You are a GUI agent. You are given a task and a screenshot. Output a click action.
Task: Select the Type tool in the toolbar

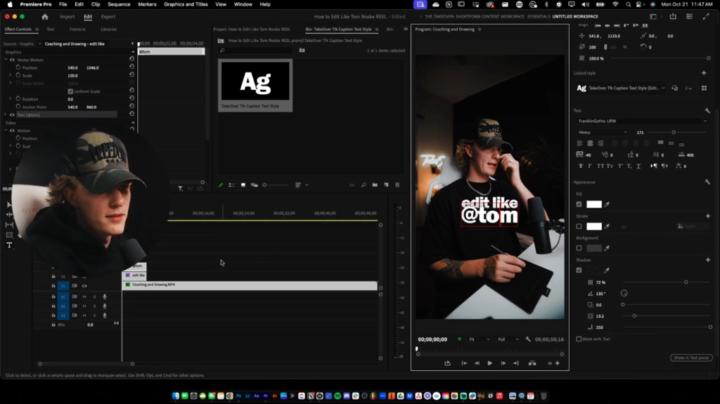coord(9,245)
